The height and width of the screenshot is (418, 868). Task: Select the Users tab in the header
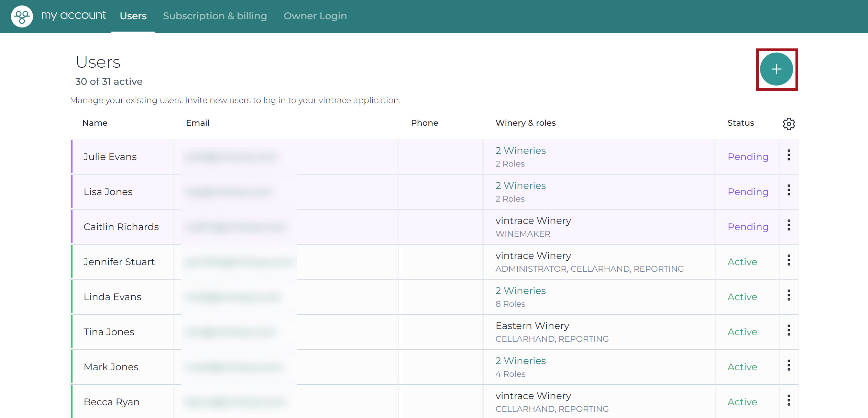point(133,16)
